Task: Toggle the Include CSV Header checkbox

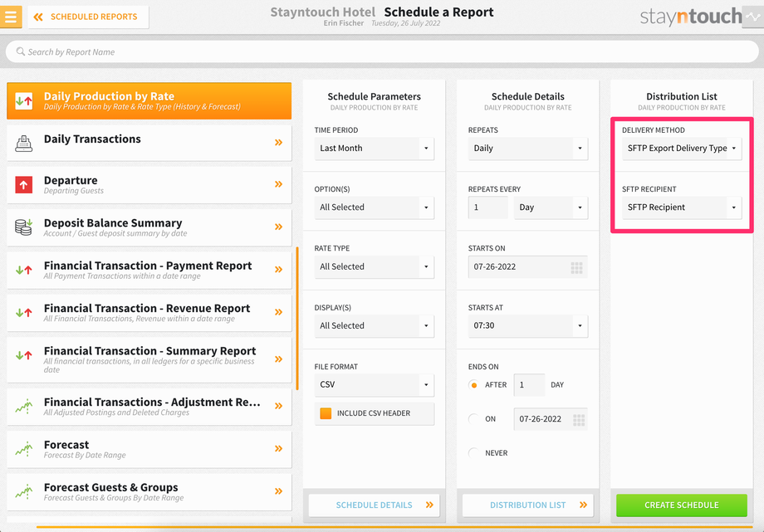Action: coord(326,413)
